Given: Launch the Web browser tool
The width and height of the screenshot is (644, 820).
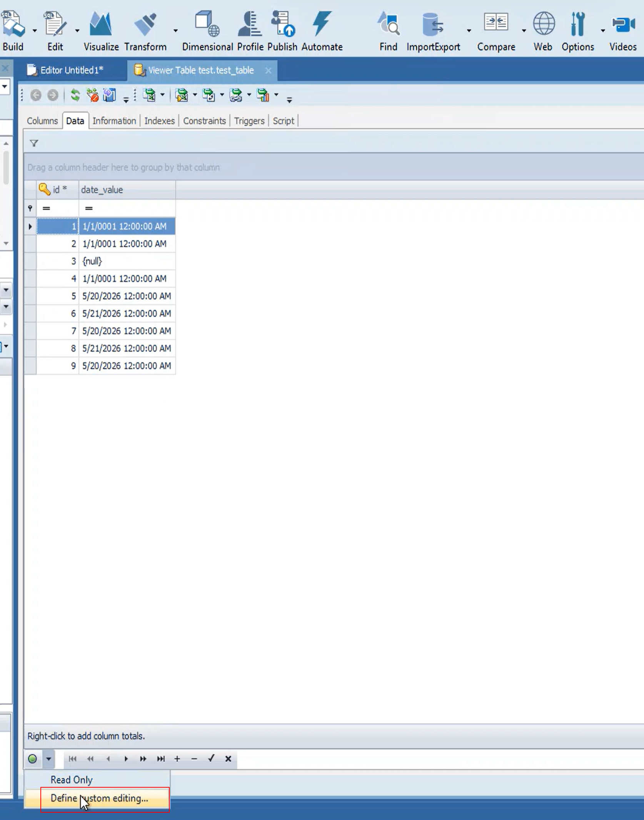Looking at the screenshot, I should pos(543,31).
